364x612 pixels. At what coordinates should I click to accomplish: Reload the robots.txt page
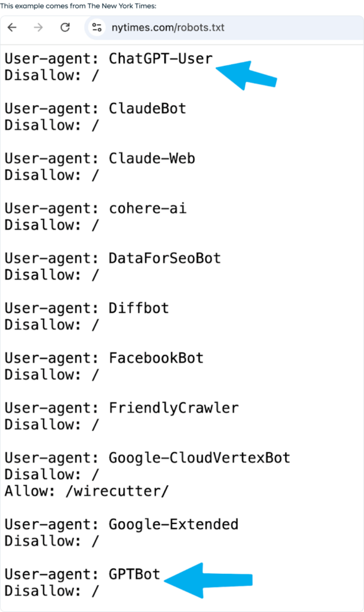[x=65, y=27]
